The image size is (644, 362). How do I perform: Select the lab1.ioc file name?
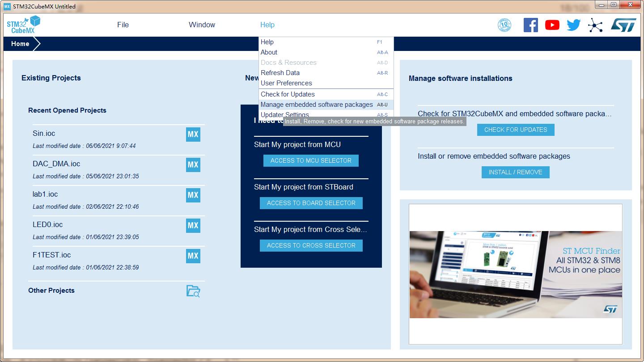(x=45, y=194)
